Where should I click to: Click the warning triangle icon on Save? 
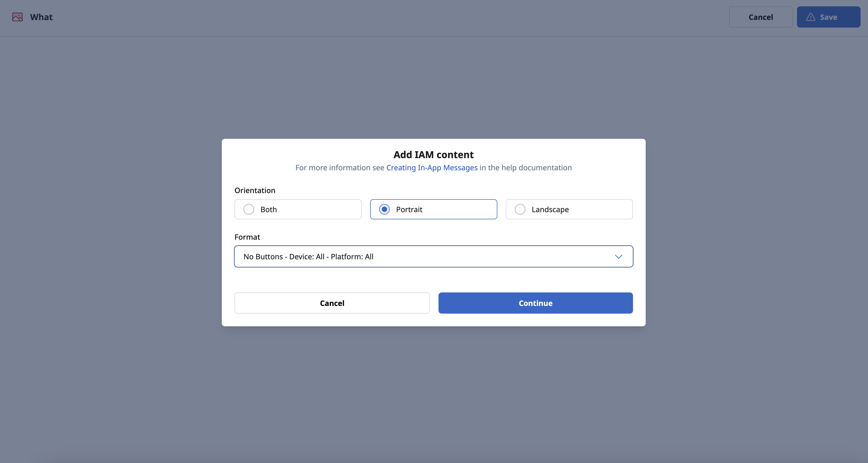(x=811, y=17)
